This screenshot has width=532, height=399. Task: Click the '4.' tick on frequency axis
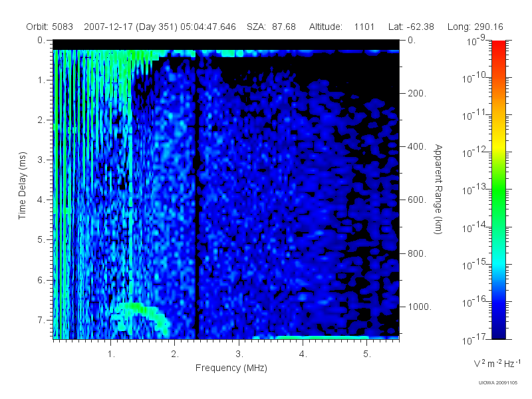pyautogui.click(x=303, y=354)
